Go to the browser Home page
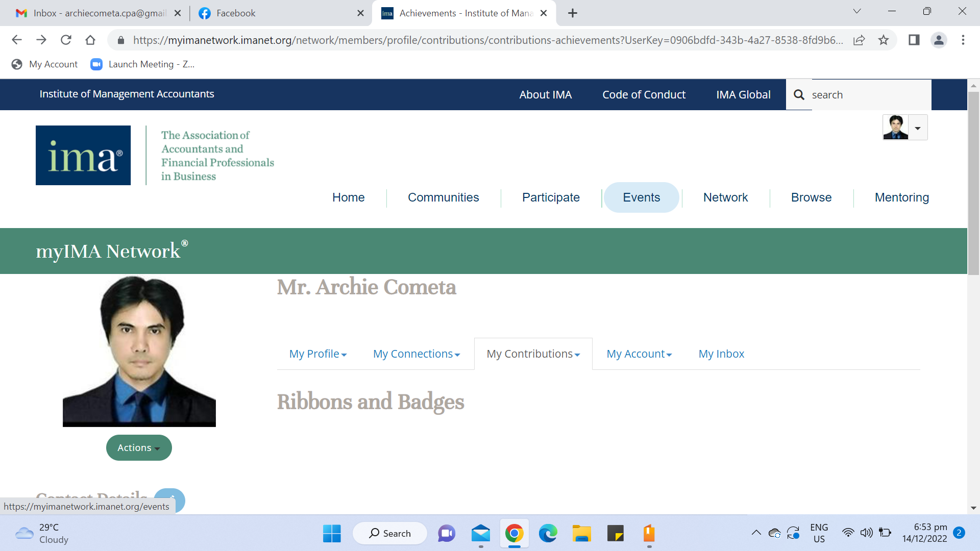This screenshot has width=980, height=551. click(90, 40)
